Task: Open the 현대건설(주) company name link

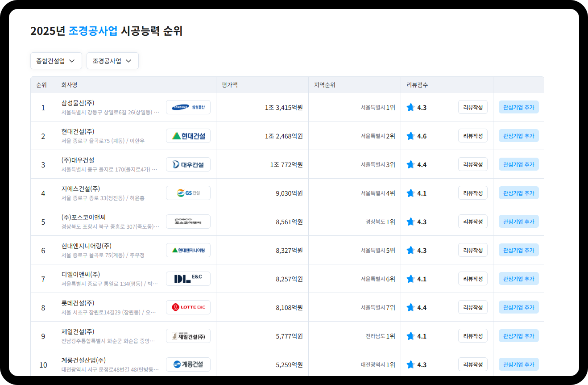Action: click(78, 131)
